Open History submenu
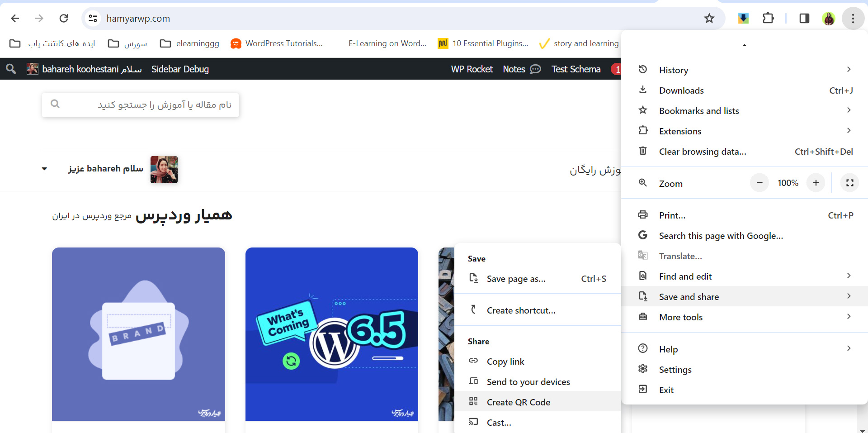 pos(745,70)
